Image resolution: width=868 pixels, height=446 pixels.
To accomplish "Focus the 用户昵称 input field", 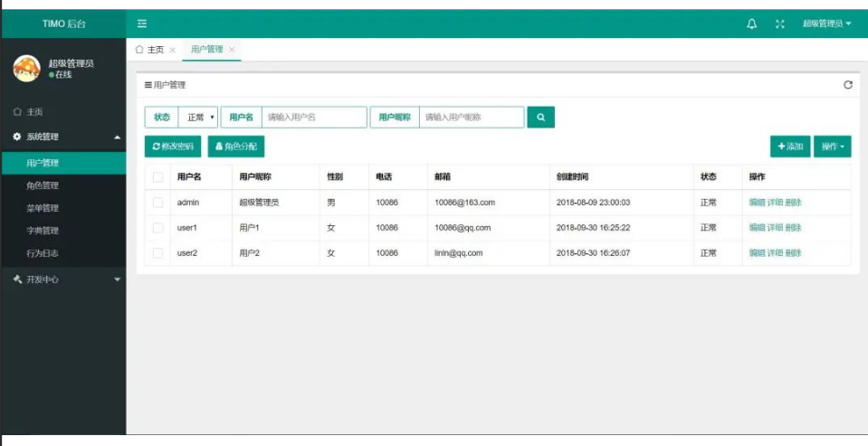I will (471, 118).
